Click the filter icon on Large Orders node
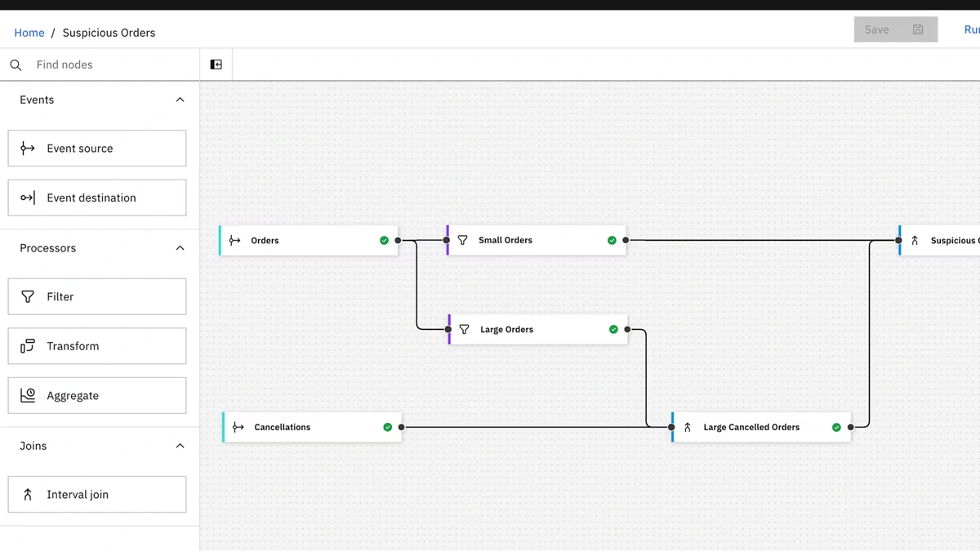This screenshot has width=980, height=551. [x=465, y=330]
